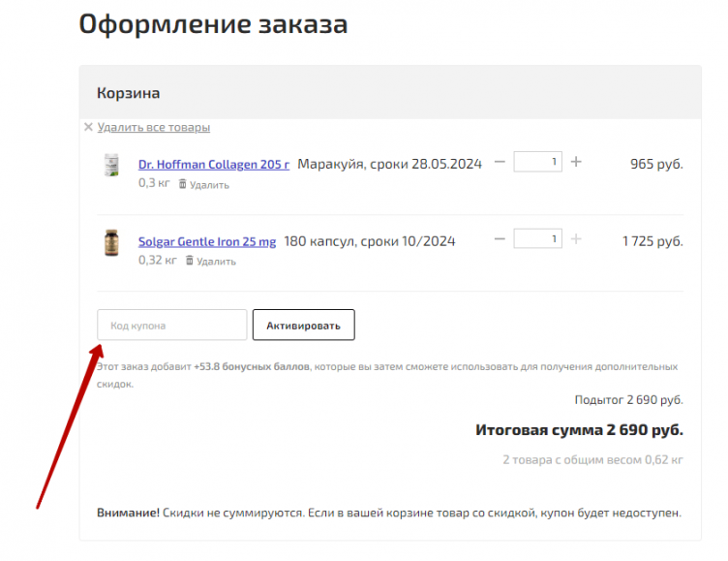Click the 2 товара с общим весом 0,62 кг text
Viewport: 728px width, 561px height.
[x=592, y=460]
